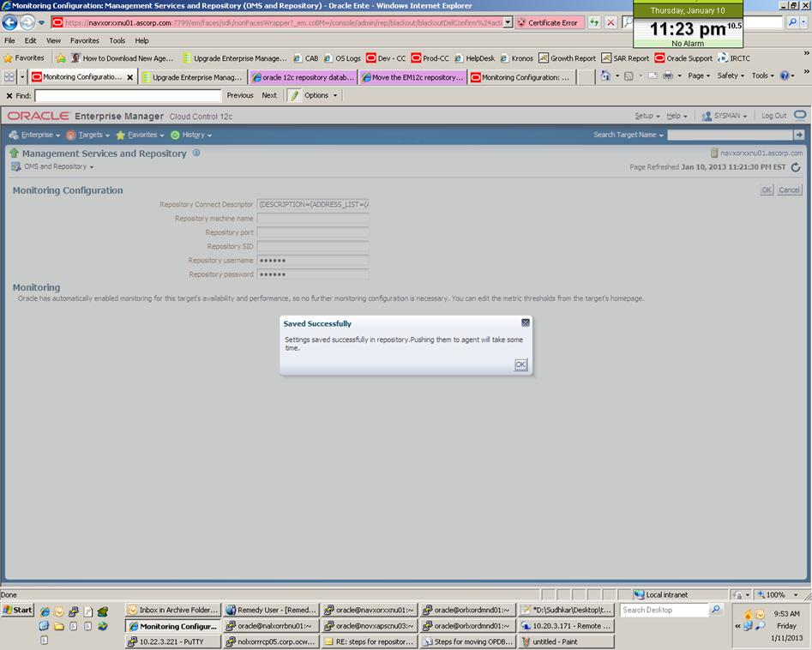The image size is (812, 650).
Task: Click the search target go arrow
Action: click(x=799, y=135)
